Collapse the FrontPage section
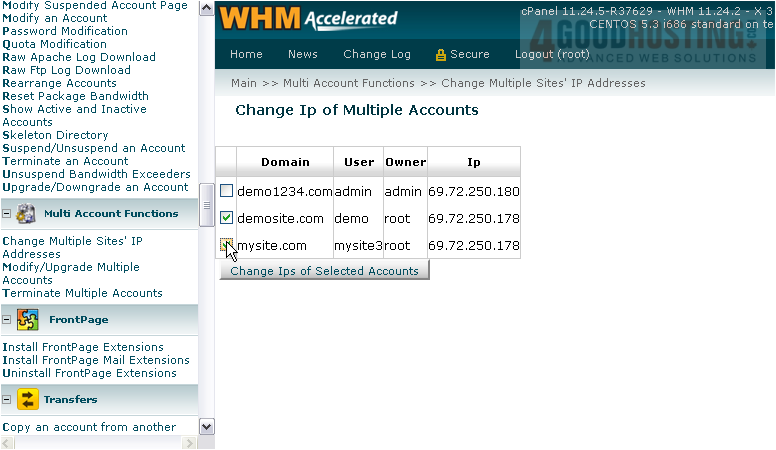The image size is (776, 450). (7, 320)
